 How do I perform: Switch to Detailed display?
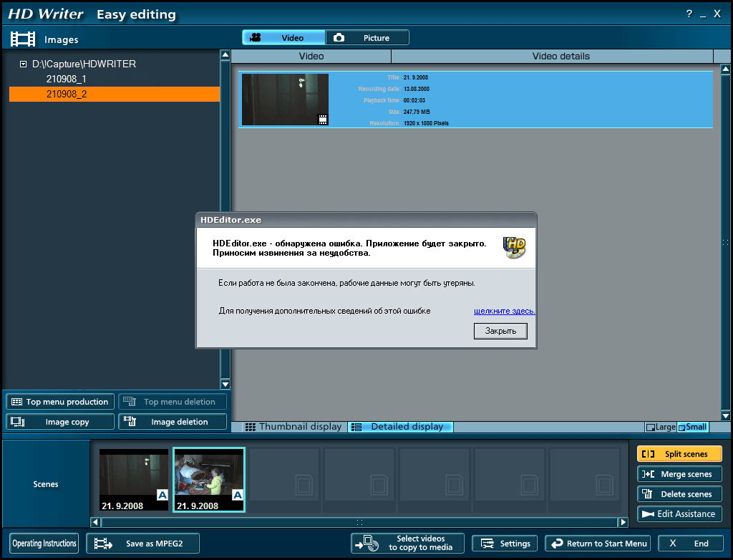pos(400,427)
